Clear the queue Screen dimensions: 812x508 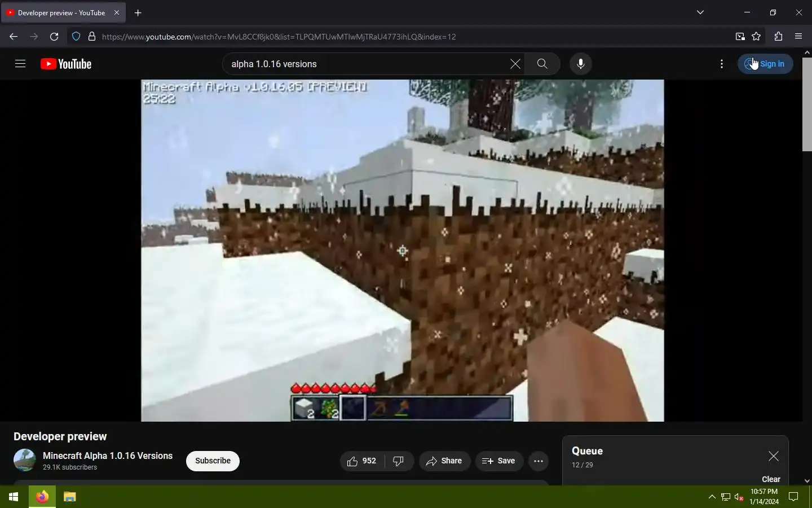pyautogui.click(x=771, y=479)
